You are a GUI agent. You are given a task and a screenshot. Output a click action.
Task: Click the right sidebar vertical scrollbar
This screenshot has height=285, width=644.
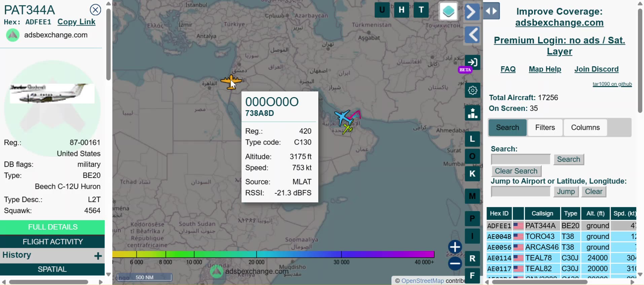640,60
